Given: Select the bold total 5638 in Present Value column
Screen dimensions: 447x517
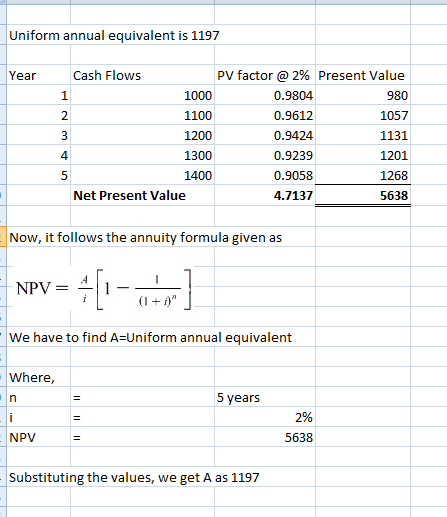Looking at the screenshot, I should (394, 196).
